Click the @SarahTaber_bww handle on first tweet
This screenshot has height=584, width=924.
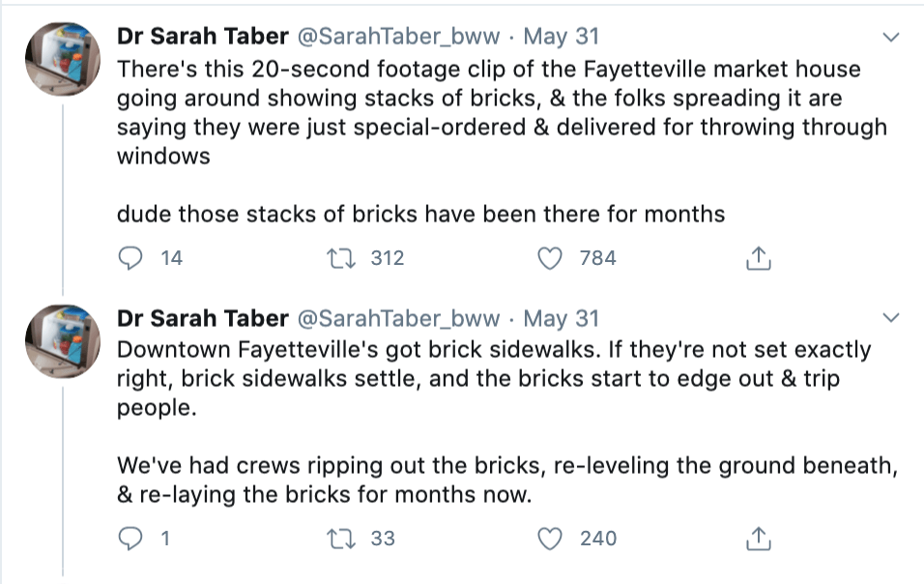click(x=398, y=37)
